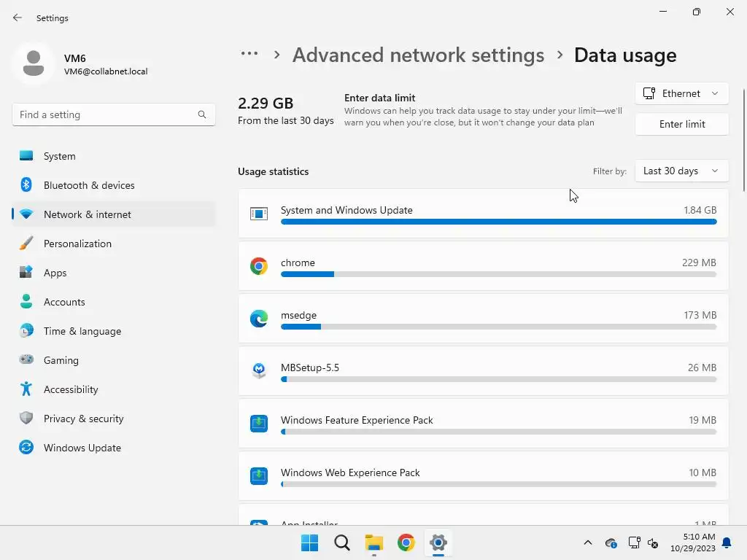This screenshot has width=747, height=560.
Task: Click the Find a setting search box
Action: (x=106, y=114)
